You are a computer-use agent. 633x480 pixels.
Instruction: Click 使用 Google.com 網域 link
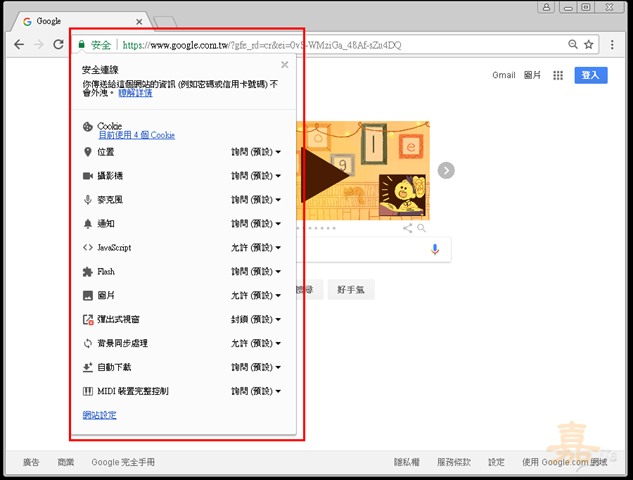coord(564,462)
